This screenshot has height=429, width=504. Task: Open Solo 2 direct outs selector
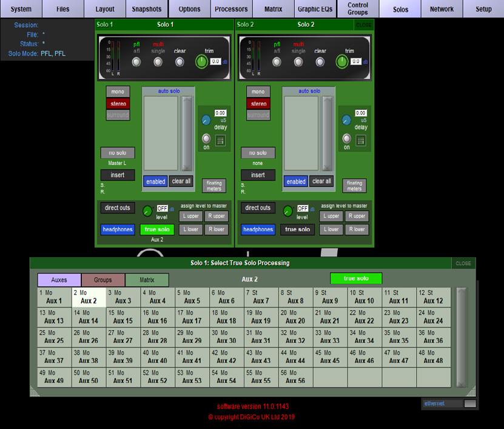pos(258,208)
